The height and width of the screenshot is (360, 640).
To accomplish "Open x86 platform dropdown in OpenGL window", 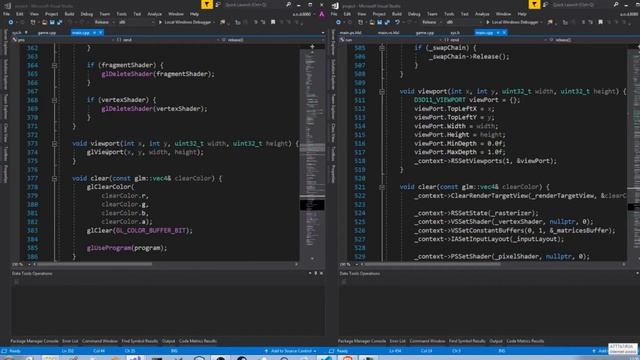I will tap(137, 22).
